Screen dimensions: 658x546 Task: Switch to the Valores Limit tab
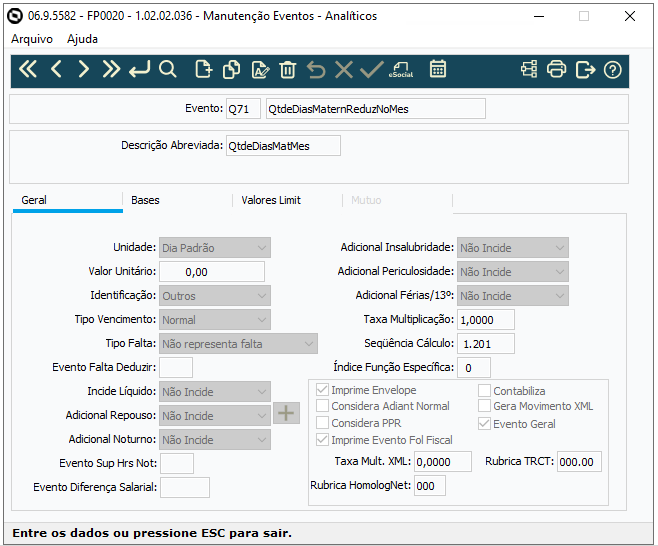point(287,201)
